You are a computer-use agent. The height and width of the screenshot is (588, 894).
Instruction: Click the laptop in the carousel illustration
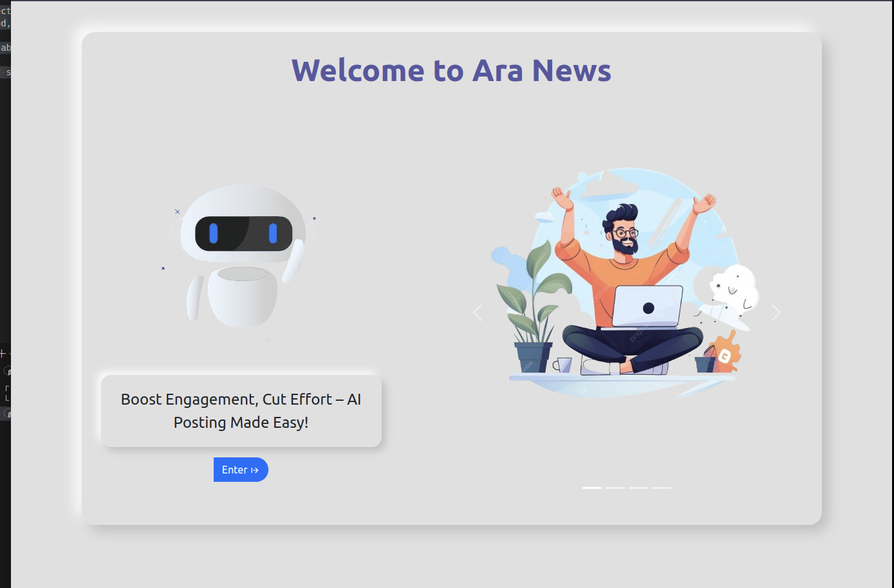647,307
